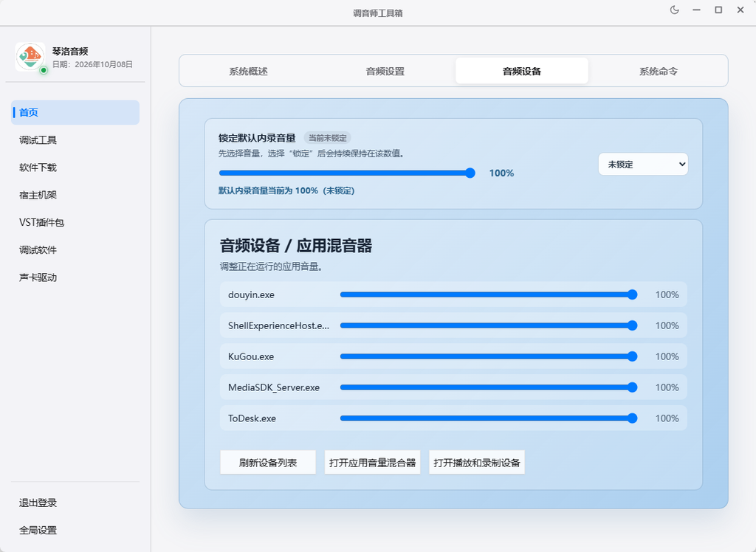Click the 锁定默认内录音量 heading
The height and width of the screenshot is (552, 756).
[257, 138]
